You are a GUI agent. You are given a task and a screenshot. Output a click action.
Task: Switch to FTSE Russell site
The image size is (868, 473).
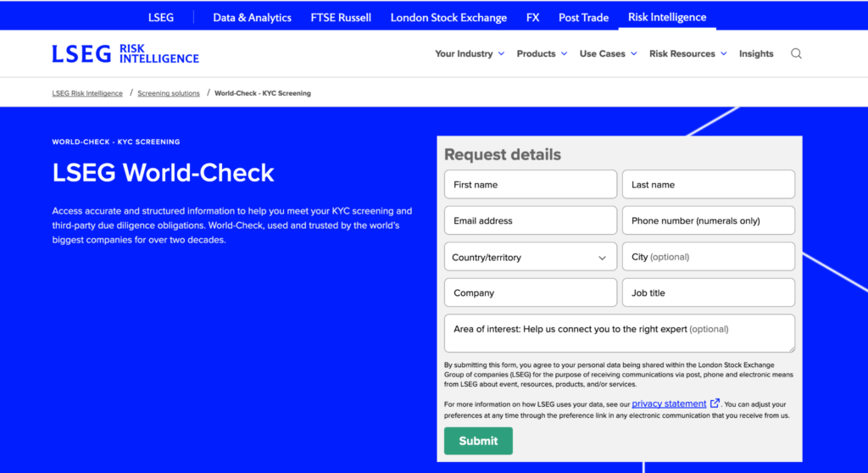[x=341, y=18]
